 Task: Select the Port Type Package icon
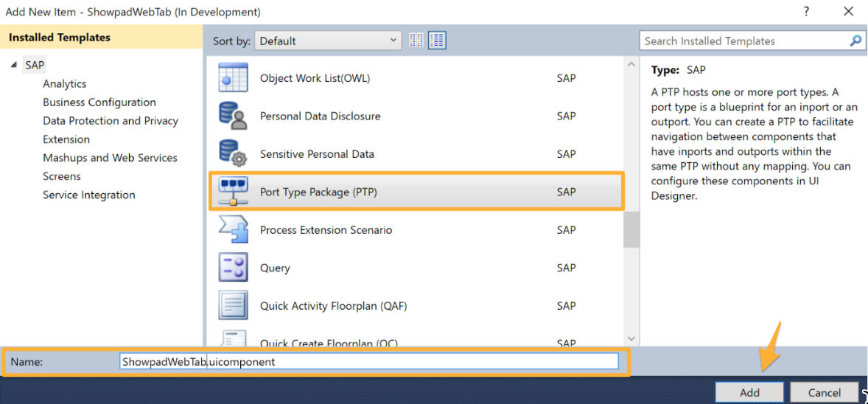[x=234, y=192]
